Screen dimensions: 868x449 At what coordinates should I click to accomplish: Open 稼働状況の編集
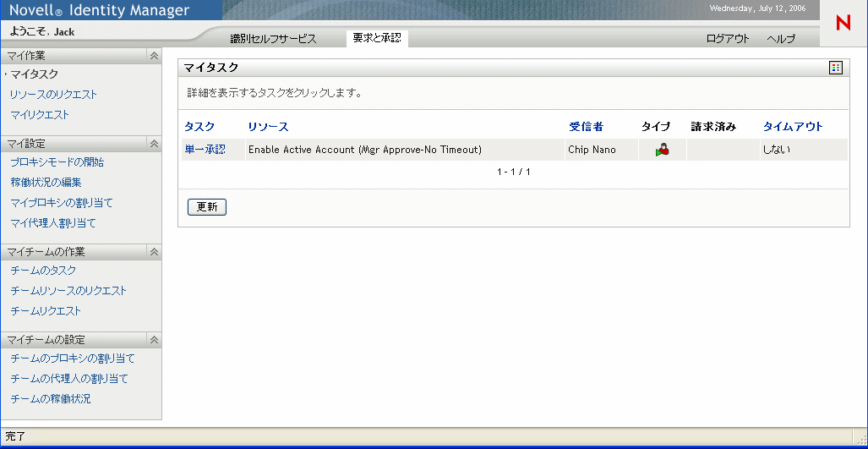[x=46, y=182]
